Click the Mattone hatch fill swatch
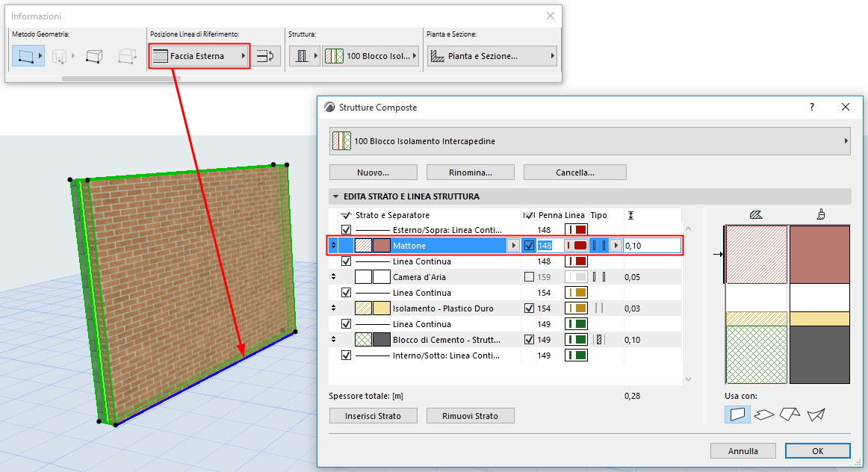 click(x=363, y=246)
